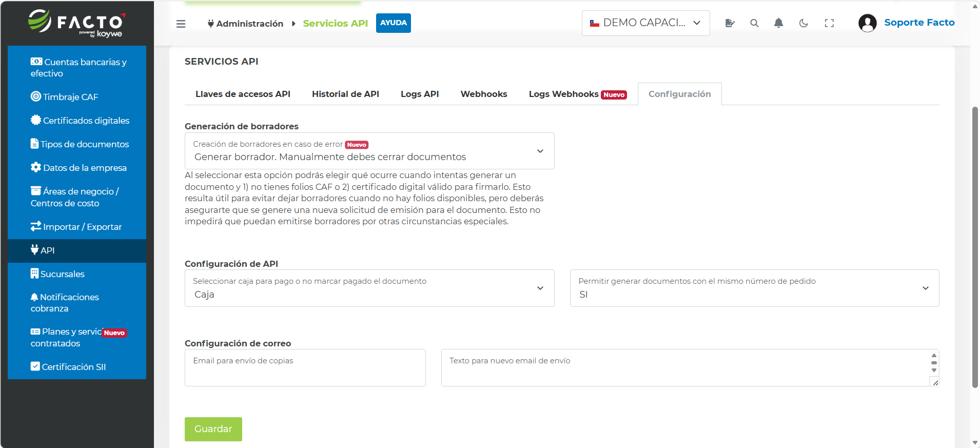Click the Guardar button
This screenshot has width=980, height=448.
point(213,429)
